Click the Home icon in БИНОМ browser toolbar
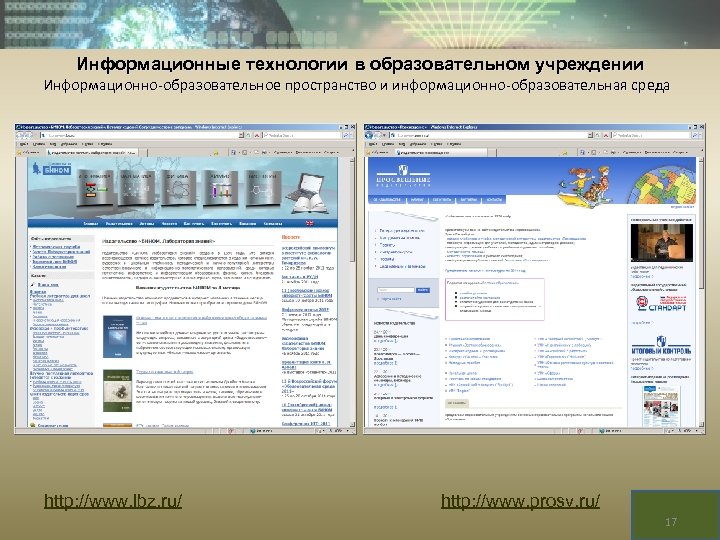The width and height of the screenshot is (720, 540). (233, 152)
